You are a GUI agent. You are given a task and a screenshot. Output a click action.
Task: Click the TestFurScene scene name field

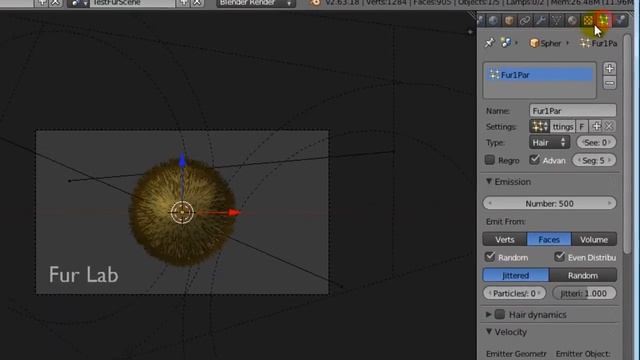[x=132, y=3]
